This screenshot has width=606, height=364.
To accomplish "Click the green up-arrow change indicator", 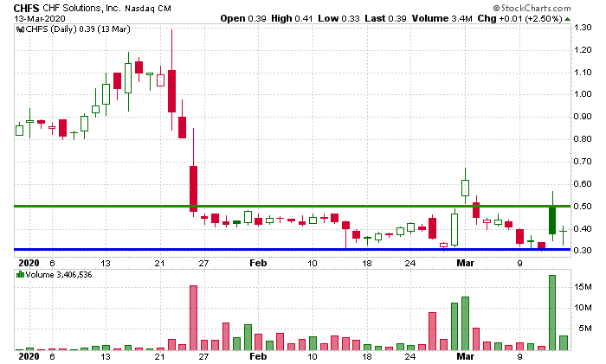I will click(x=567, y=19).
